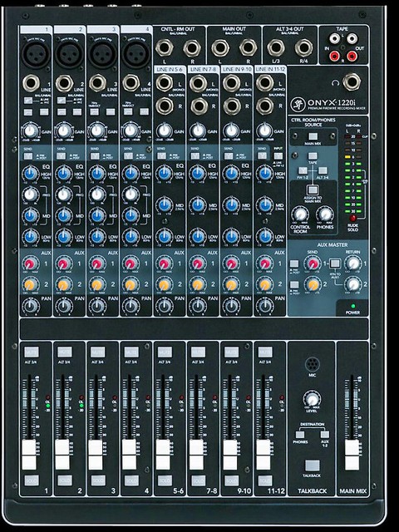Click the Mackie running-man logo
The height and width of the screenshot is (532, 399).
pyautogui.click(x=298, y=103)
